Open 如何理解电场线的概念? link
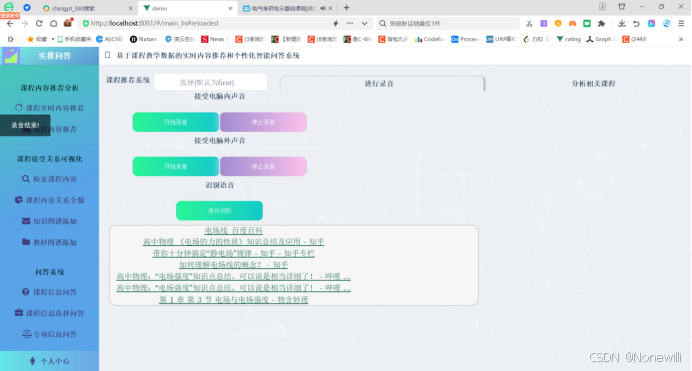 pos(233,265)
